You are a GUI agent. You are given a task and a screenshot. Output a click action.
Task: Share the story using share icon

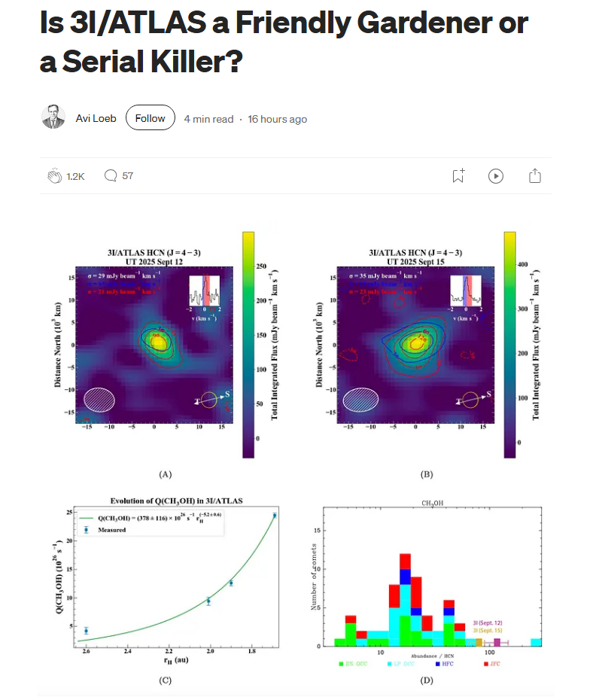(x=534, y=176)
